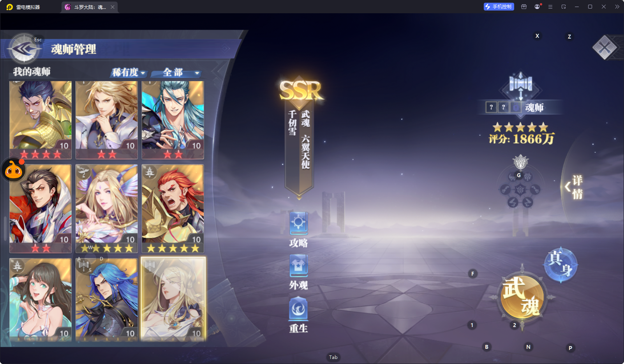Select the blue-haired man hero card
The height and width of the screenshot is (364, 624).
pos(107,299)
